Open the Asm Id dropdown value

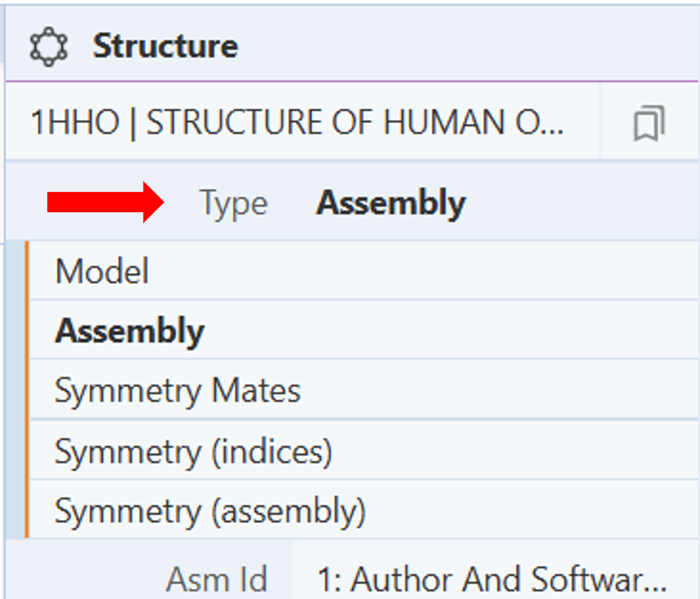(x=492, y=580)
